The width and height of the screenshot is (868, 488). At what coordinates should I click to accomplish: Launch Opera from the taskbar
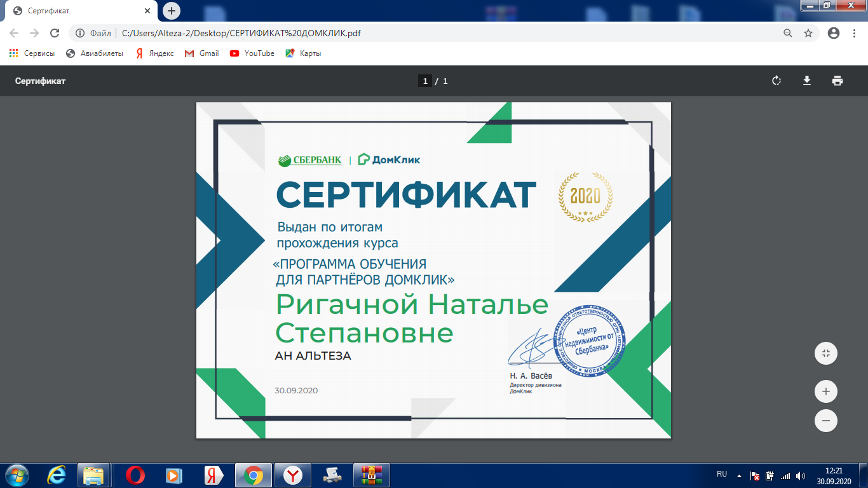click(x=135, y=475)
